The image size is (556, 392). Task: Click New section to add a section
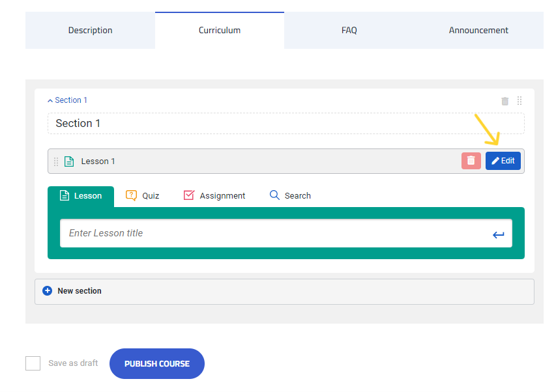click(80, 291)
